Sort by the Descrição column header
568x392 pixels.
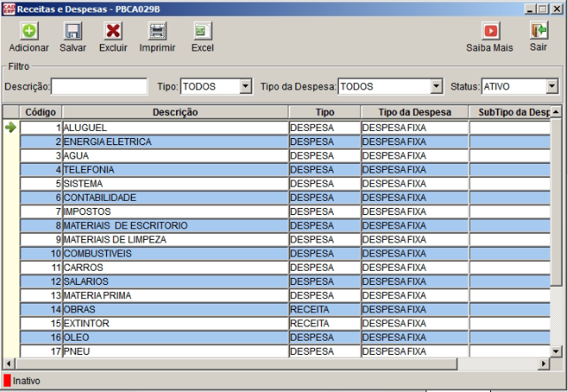175,112
